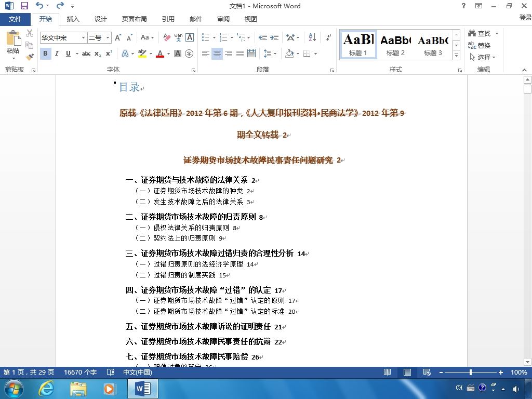Switch to the 引用 (References) tab
Viewport: 532px width, 399px height.
[168, 19]
